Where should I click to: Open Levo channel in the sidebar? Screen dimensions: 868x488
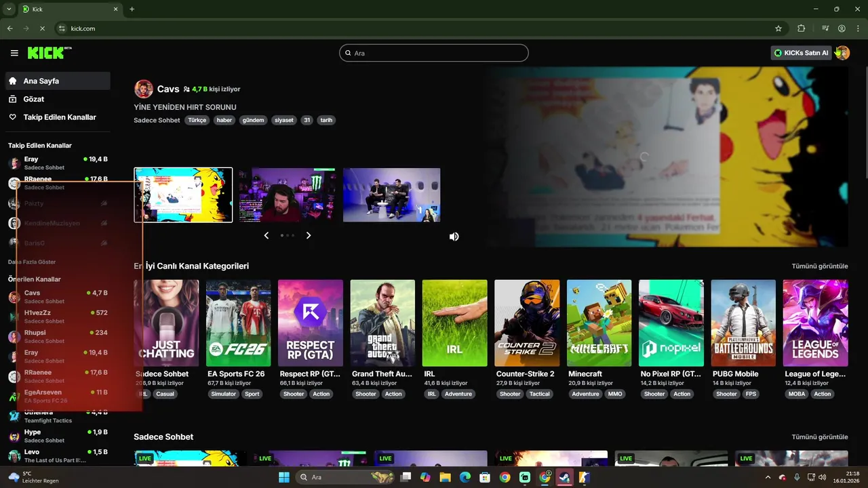(58, 455)
